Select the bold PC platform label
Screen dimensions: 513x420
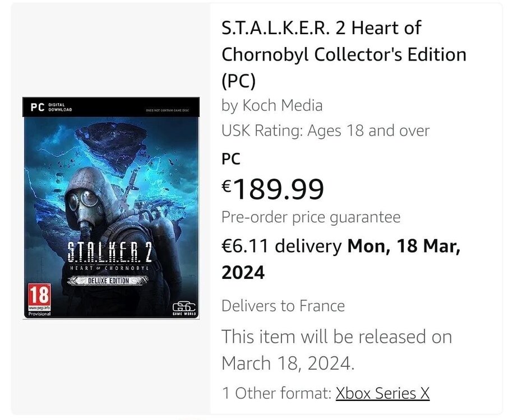tap(231, 159)
